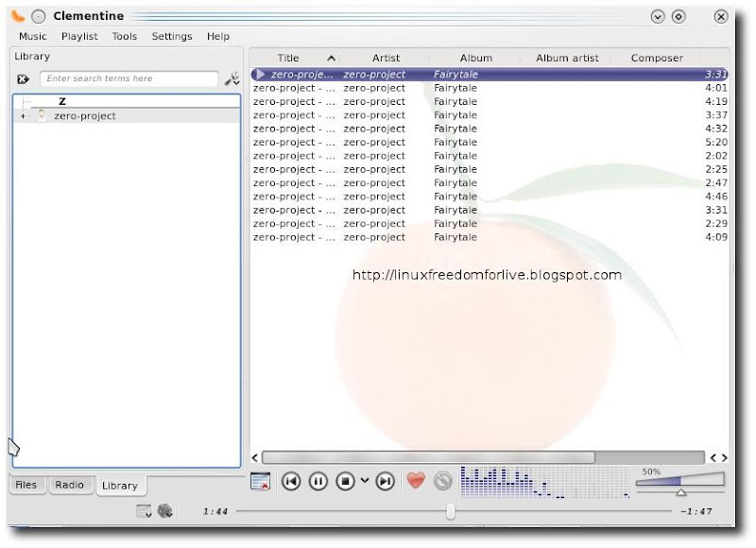Skip to previous track
The image size is (756, 548).
tap(291, 481)
